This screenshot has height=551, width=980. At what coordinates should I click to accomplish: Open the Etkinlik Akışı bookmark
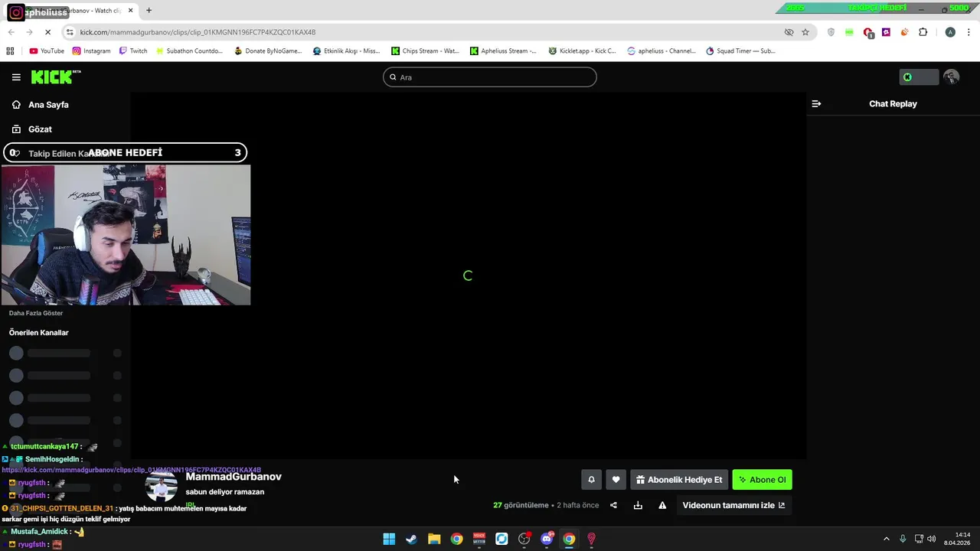tap(346, 51)
